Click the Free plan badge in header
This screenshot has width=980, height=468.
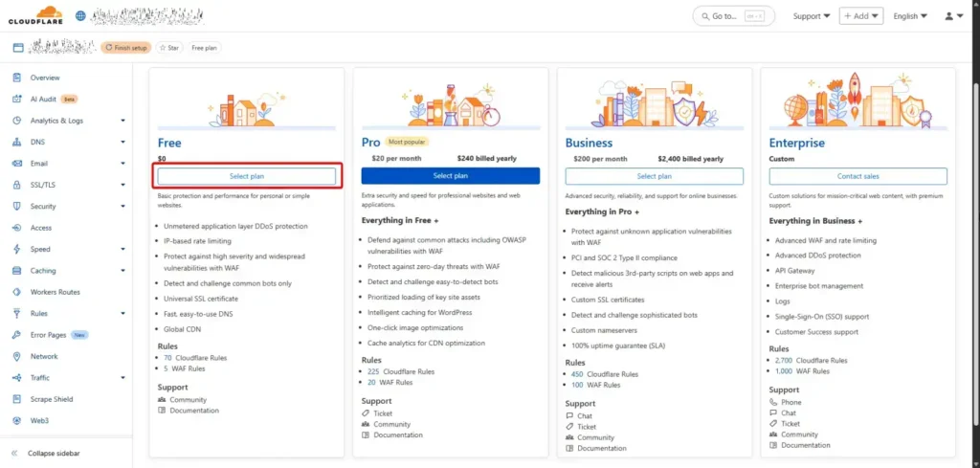pyautogui.click(x=205, y=48)
